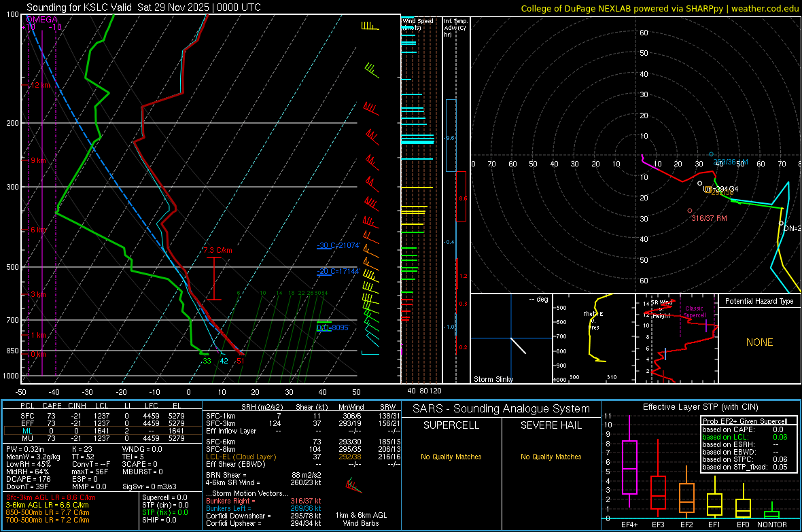Click the Inf. Temp. Adv. panel header
The width and height of the screenshot is (802, 532).
pos(455,28)
